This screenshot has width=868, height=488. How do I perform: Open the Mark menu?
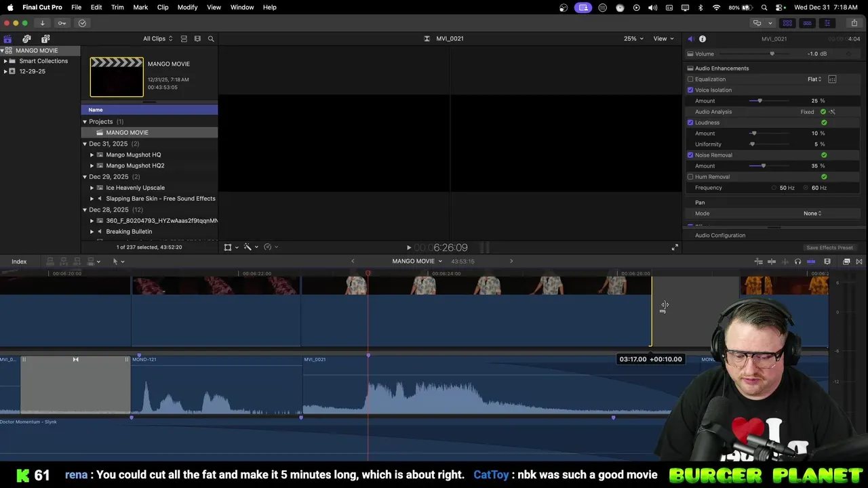pyautogui.click(x=140, y=7)
